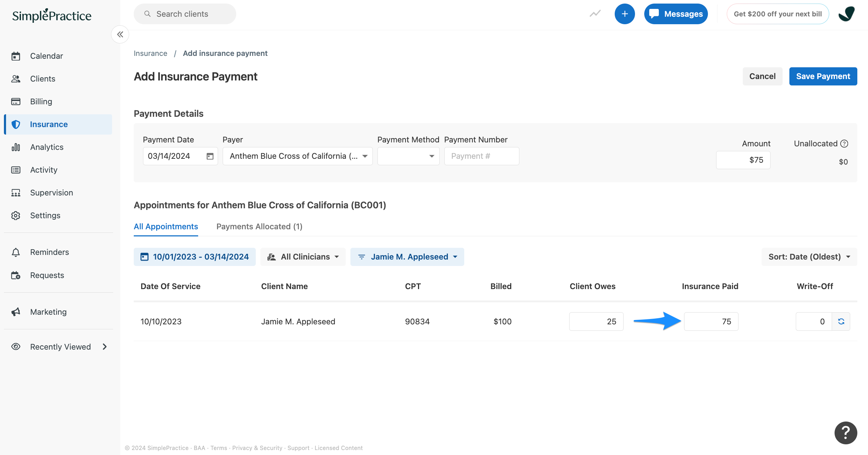Click the Amount field showing $75
The height and width of the screenshot is (455, 868).
(x=743, y=160)
